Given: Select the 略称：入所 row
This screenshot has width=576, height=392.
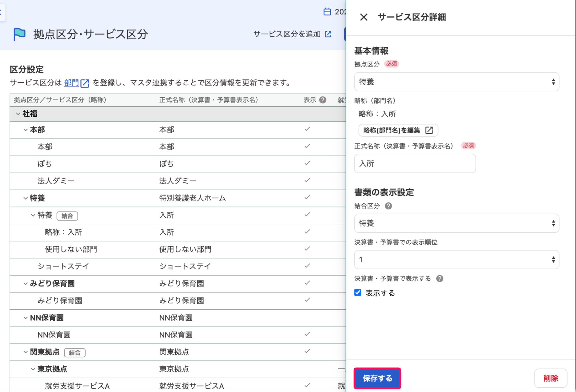Looking at the screenshot, I should tap(178, 232).
